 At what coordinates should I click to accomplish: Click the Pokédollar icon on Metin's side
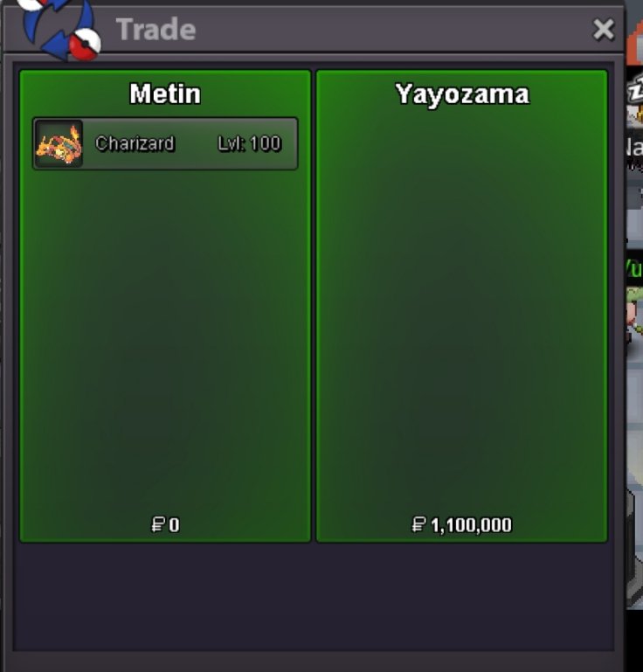(158, 524)
